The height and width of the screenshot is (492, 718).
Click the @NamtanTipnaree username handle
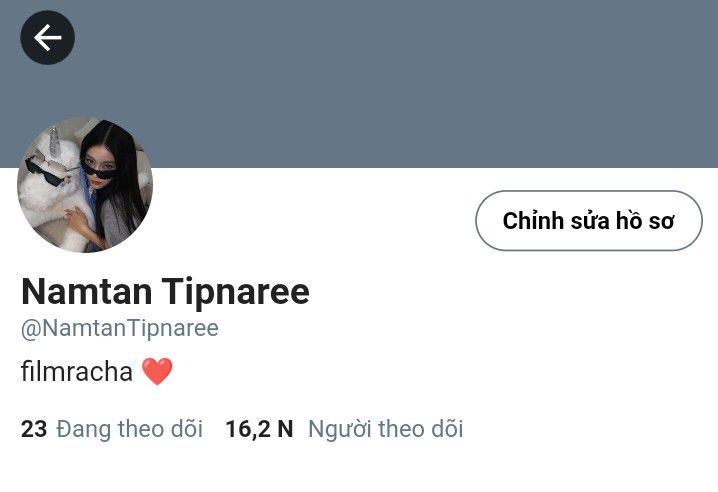pos(120,328)
